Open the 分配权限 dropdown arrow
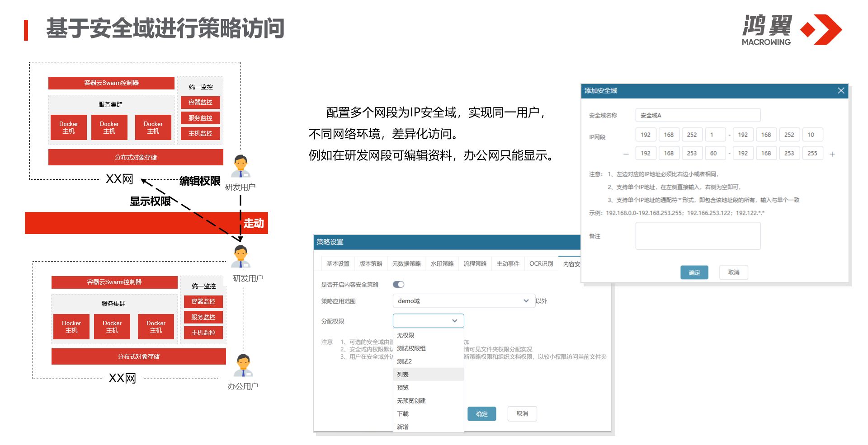Screen dimensions: 868x445 tap(454, 321)
